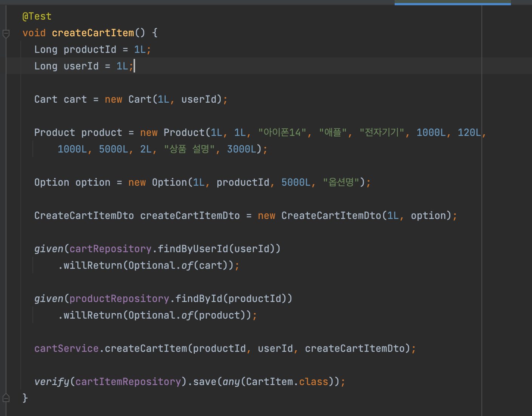Click the userId variable on the Long userId line
Image resolution: width=532 pixels, height=416 pixels.
click(x=81, y=66)
